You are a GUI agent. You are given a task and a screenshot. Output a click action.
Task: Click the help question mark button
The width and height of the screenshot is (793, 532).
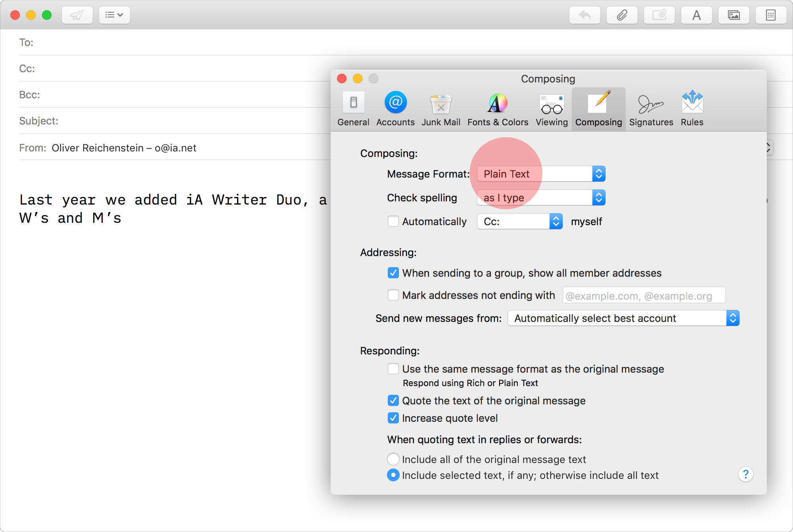746,475
